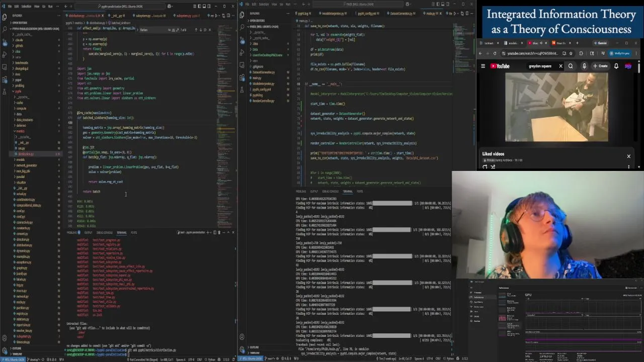This screenshot has width=644, height=362.
Task: Switch to pyphi_config.yml tab in right editor
Action: pos(368,14)
